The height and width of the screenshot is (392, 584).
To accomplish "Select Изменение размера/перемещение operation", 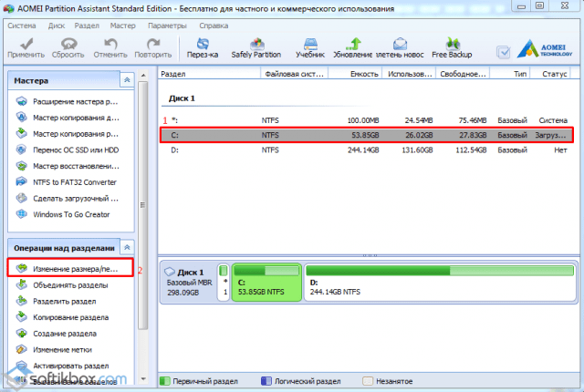I will point(70,268).
